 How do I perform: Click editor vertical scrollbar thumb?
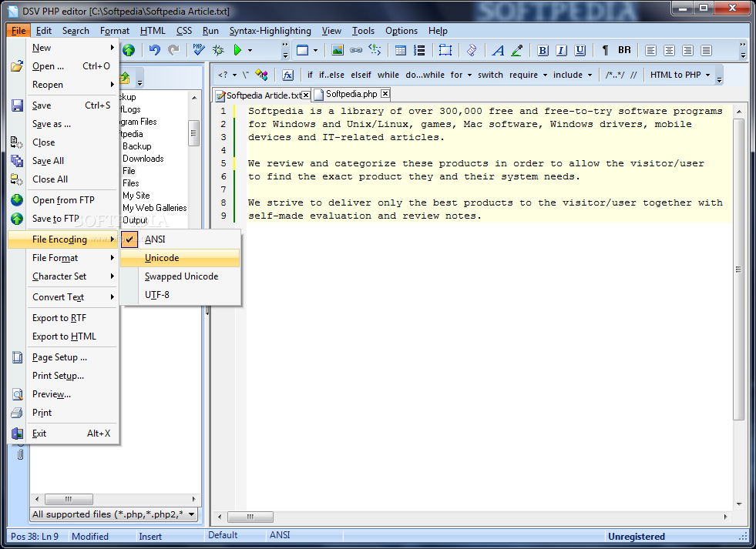[x=738, y=269]
